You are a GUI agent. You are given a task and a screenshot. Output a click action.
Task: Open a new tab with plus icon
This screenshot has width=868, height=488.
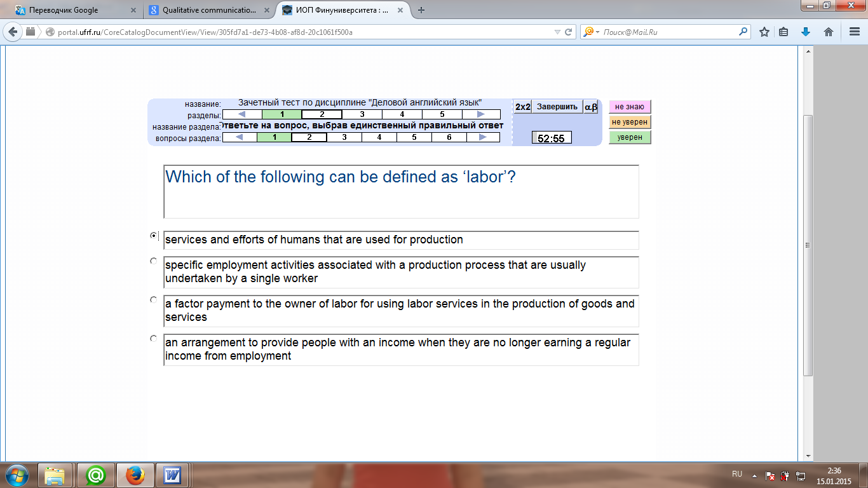pyautogui.click(x=421, y=10)
